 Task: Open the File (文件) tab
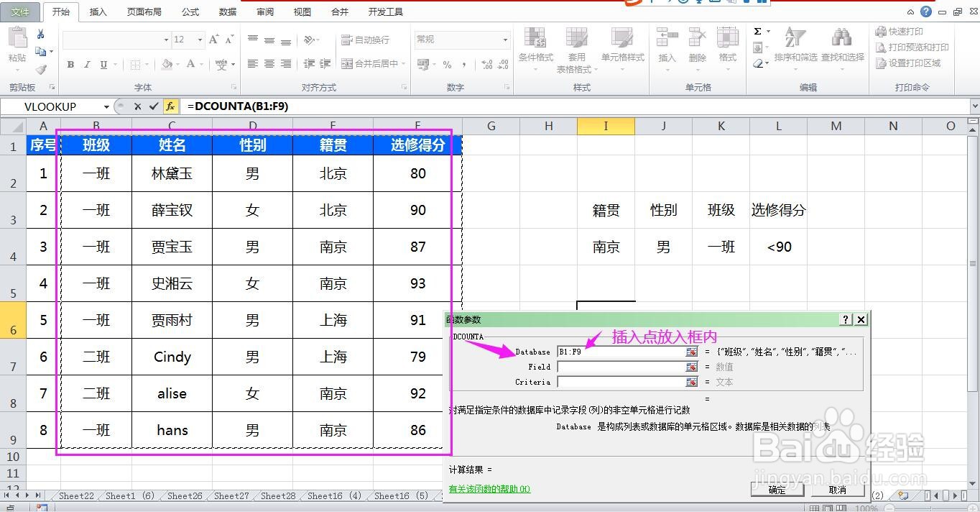tap(20, 12)
